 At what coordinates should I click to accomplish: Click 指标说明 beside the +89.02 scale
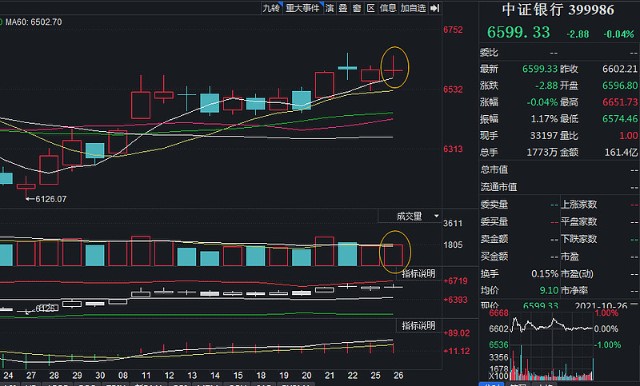[418, 326]
